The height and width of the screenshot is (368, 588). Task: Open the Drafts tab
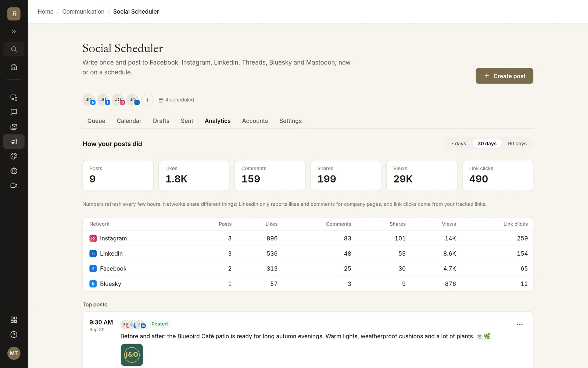pyautogui.click(x=161, y=121)
